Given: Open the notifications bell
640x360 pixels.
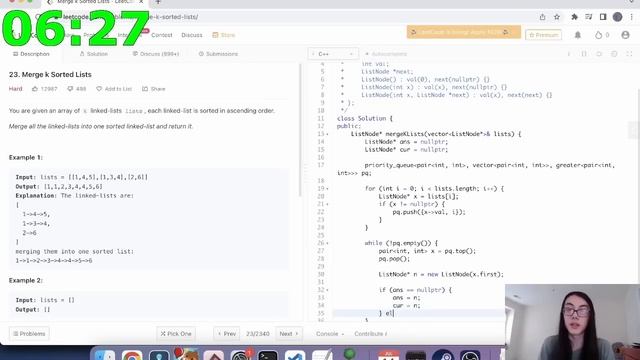Looking at the screenshot, I should click(578, 35).
